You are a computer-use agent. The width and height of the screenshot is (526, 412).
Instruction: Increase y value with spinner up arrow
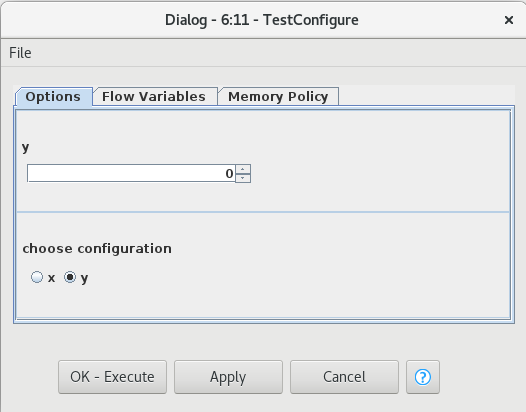(243, 169)
